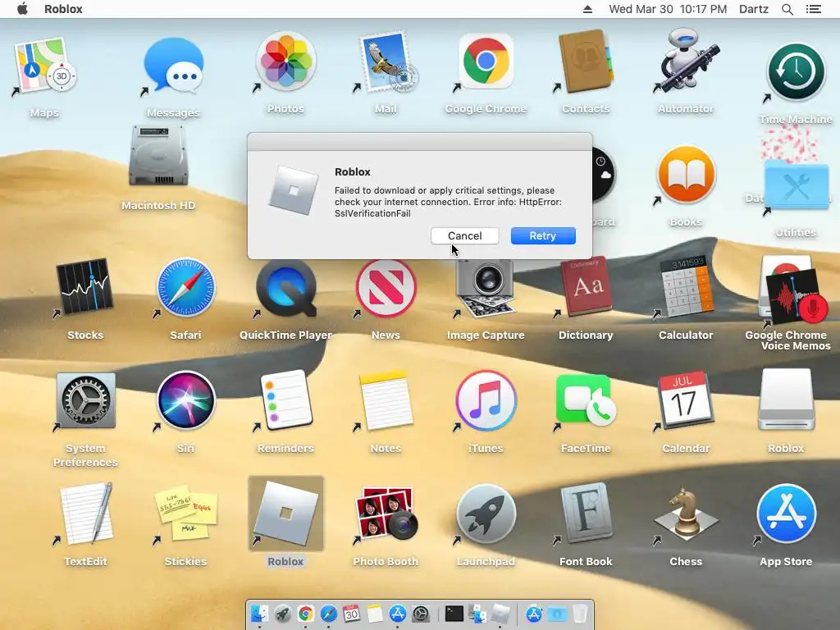The image size is (840, 630).
Task: Open the Dictionary desktop icon
Action: tap(586, 288)
